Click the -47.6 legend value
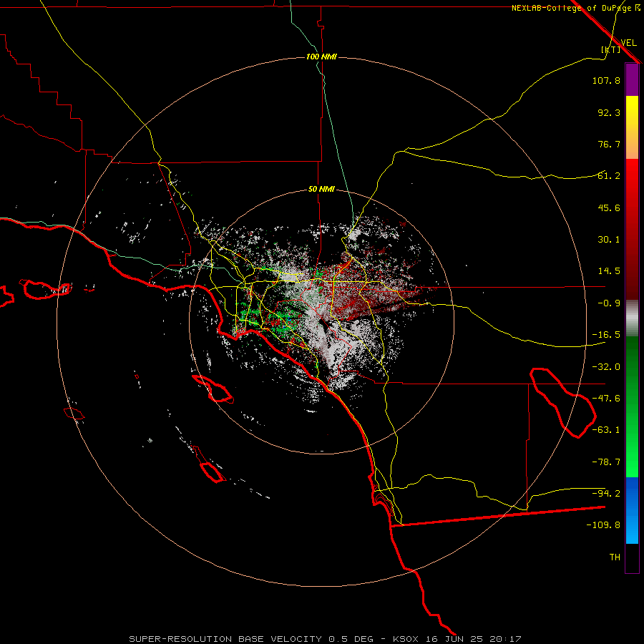 coord(606,399)
